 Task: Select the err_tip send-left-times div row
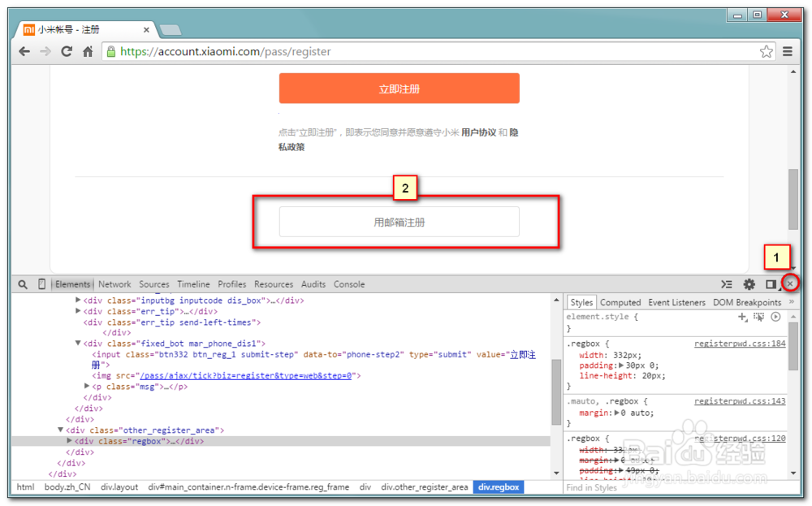point(172,322)
